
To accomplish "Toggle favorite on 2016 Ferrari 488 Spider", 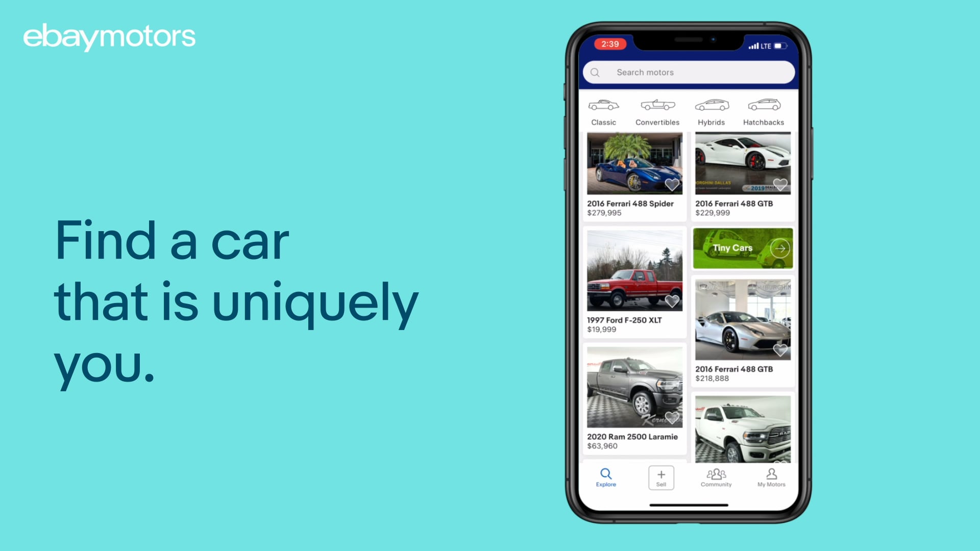I will [x=672, y=184].
